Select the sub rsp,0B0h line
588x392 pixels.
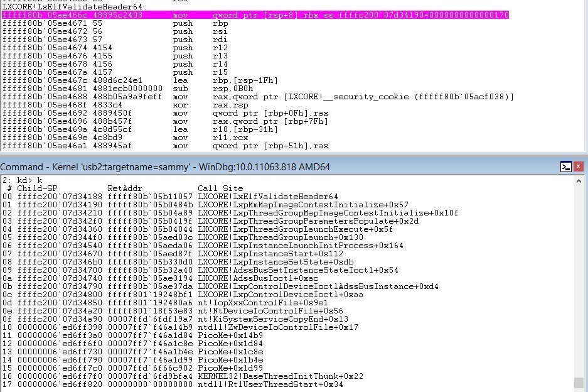[x=127, y=89]
